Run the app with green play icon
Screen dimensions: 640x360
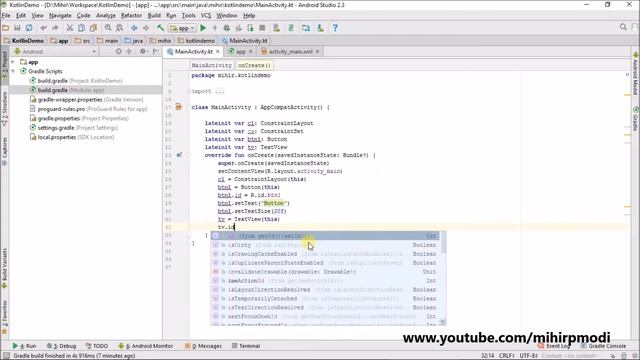pyautogui.click(x=203, y=28)
